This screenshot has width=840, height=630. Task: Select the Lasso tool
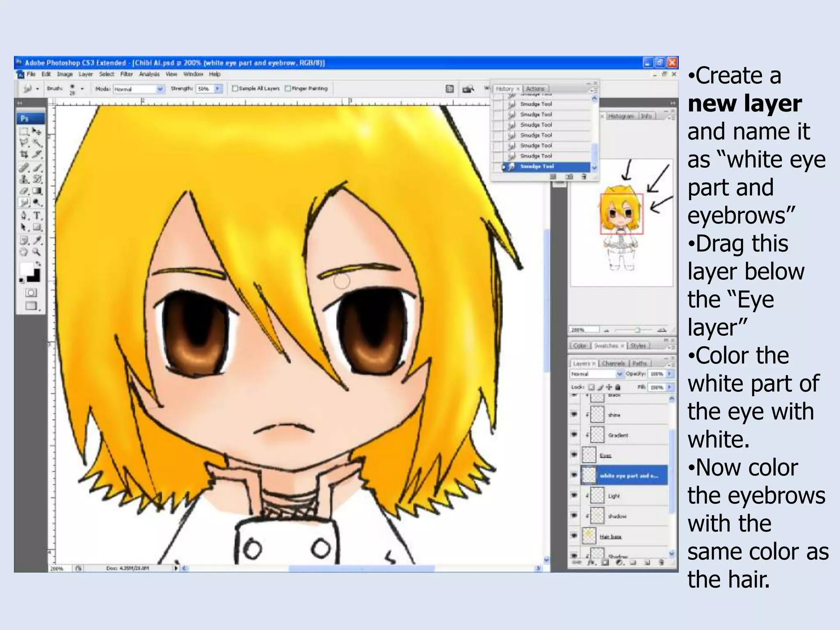(x=24, y=143)
